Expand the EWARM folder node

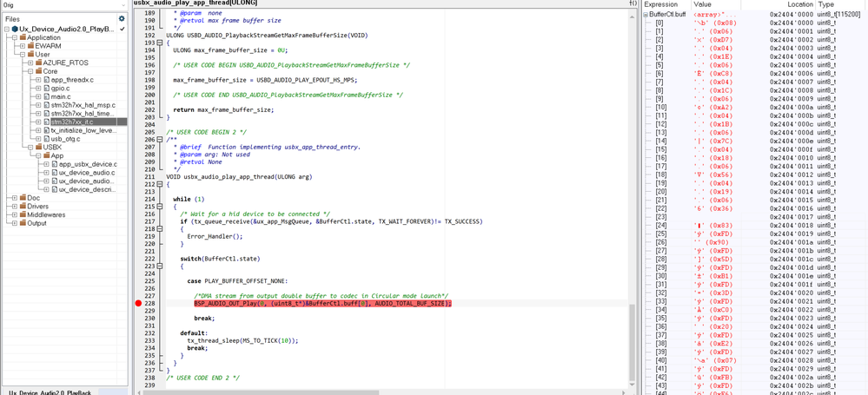[23, 46]
